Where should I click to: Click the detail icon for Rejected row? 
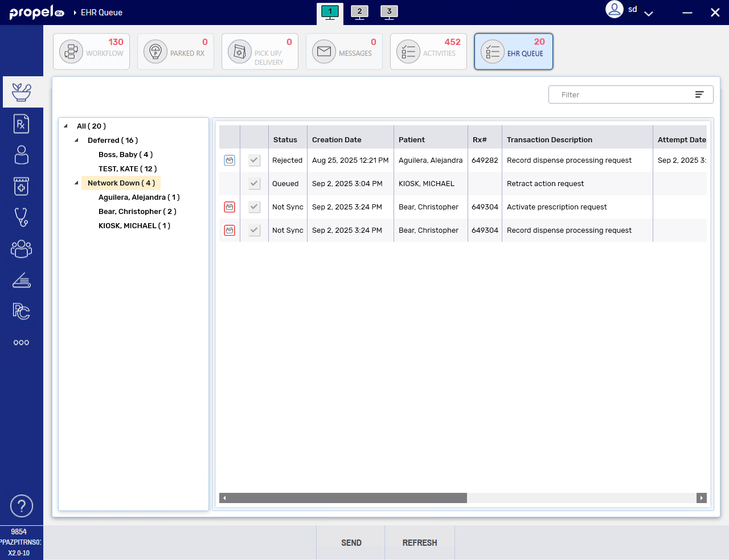[x=230, y=160]
